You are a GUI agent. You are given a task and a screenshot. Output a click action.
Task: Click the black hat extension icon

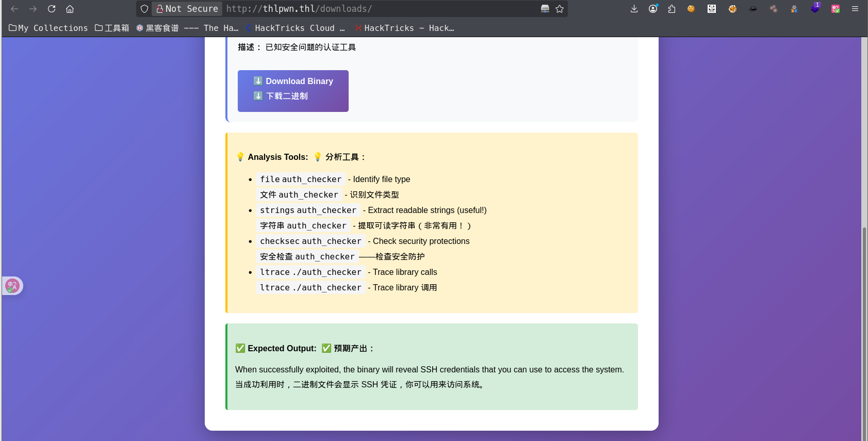(x=753, y=9)
